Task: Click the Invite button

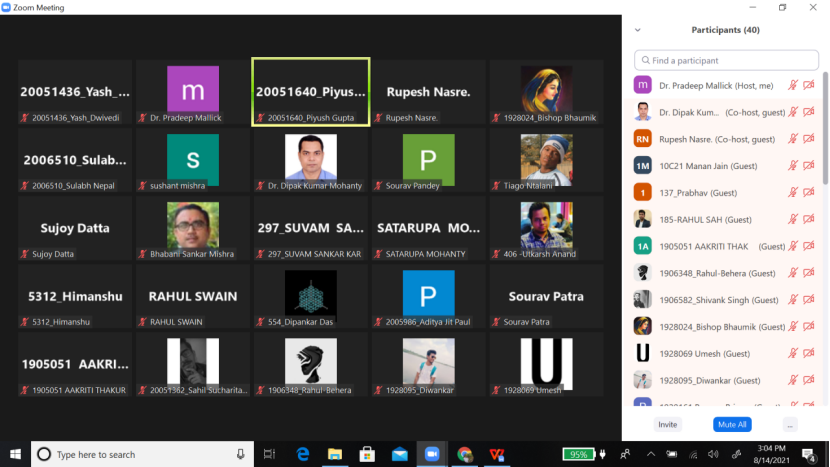Action: (x=667, y=425)
